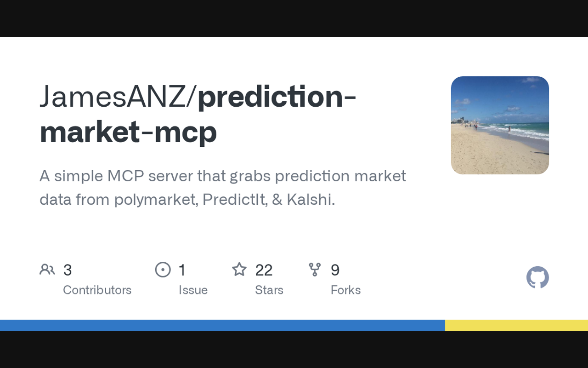Click the fork count 9
Image resolution: width=588 pixels, height=368 pixels.
tap(335, 270)
